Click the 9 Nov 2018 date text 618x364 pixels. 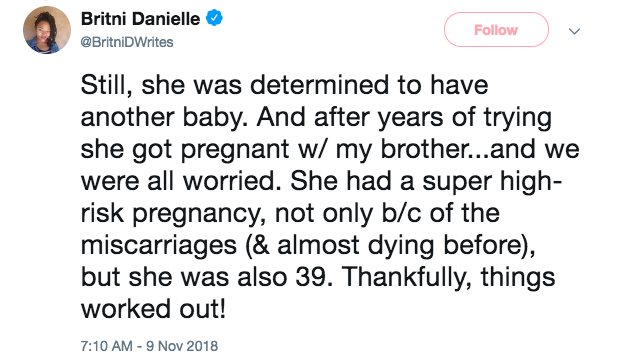tap(182, 346)
